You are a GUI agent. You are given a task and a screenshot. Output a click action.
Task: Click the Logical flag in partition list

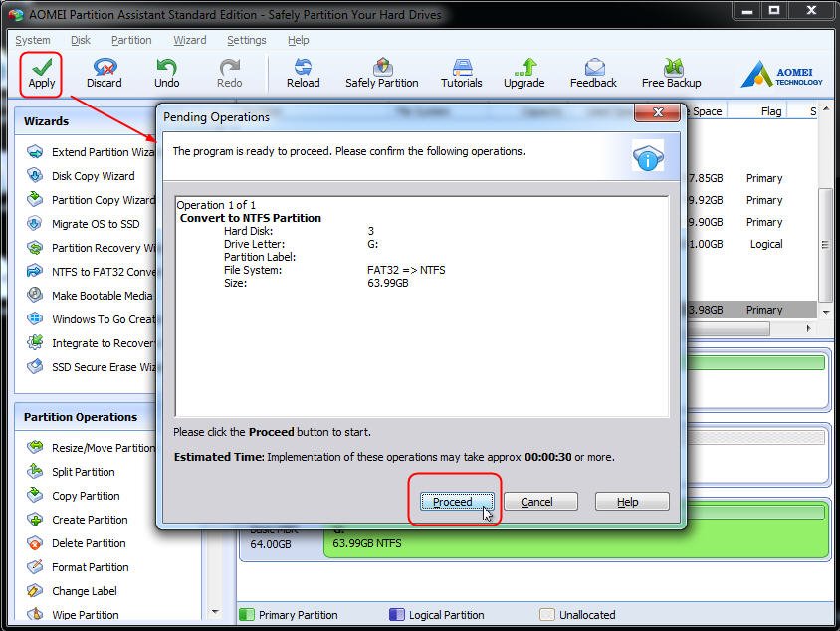[x=766, y=244]
